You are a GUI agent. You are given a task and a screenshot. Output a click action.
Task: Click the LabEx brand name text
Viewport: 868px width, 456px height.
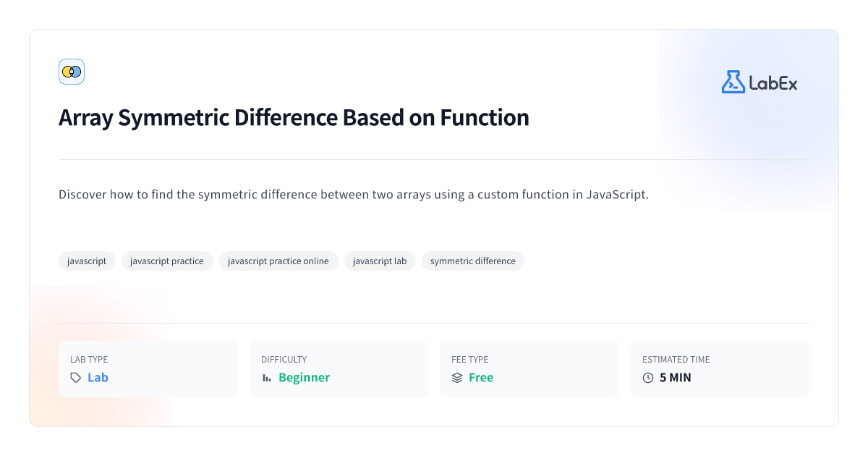773,83
